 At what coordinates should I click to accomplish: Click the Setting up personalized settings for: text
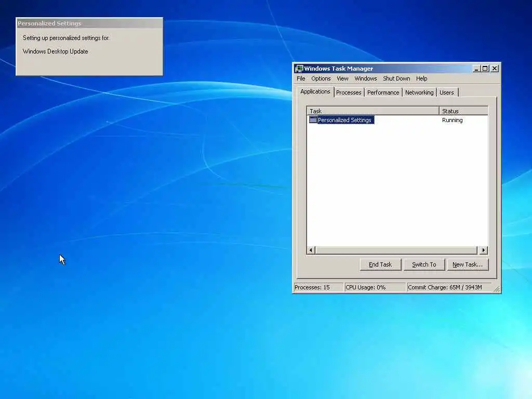pyautogui.click(x=66, y=38)
